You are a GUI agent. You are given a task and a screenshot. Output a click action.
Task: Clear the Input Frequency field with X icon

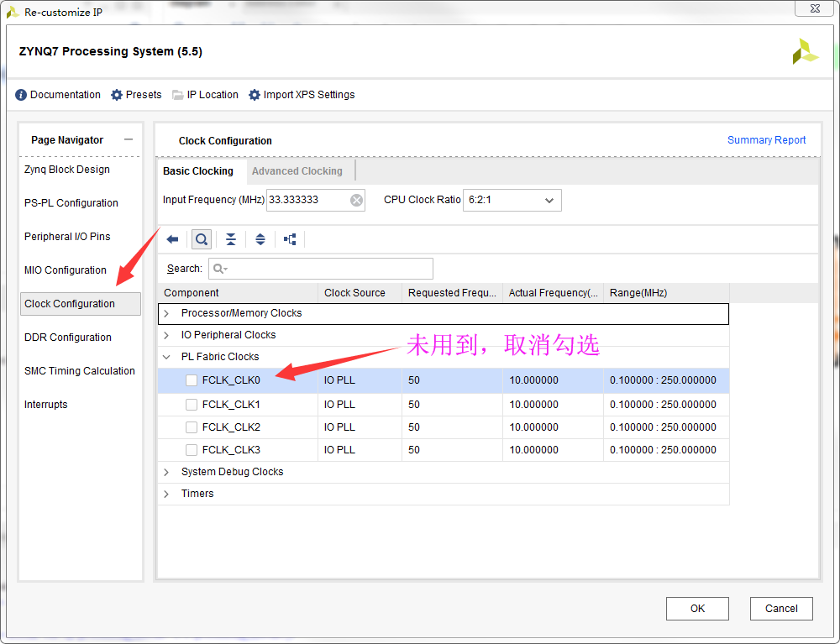pyautogui.click(x=356, y=200)
